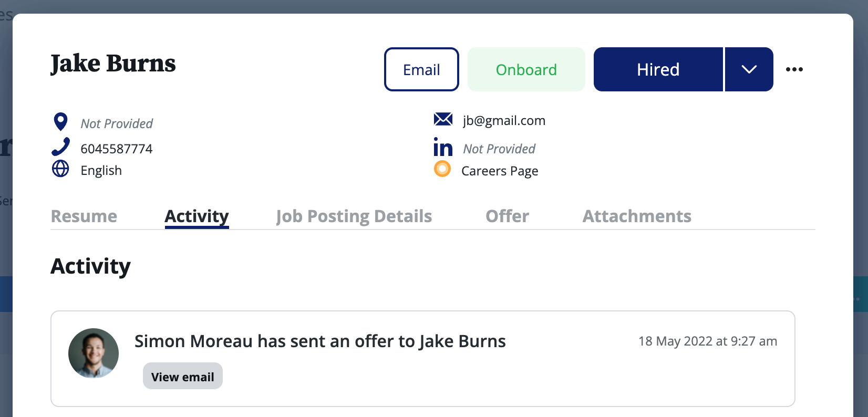The image size is (868, 417).
Task: Open the Attachments tab
Action: 637,216
